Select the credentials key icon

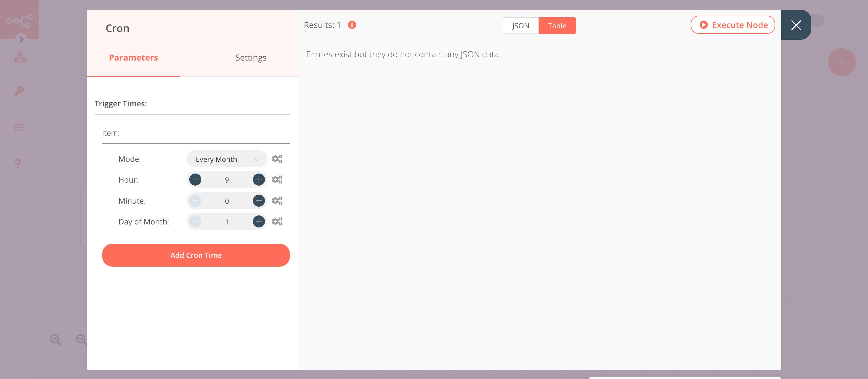pos(19,91)
